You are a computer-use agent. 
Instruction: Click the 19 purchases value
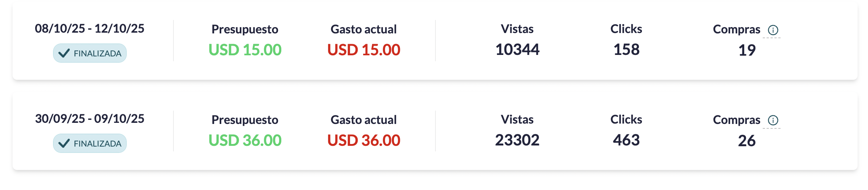(x=747, y=50)
